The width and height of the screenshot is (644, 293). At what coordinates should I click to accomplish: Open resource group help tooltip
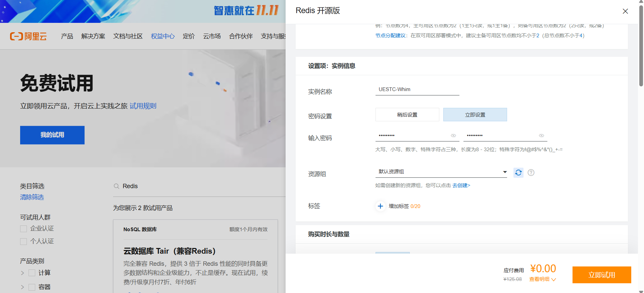pyautogui.click(x=531, y=172)
